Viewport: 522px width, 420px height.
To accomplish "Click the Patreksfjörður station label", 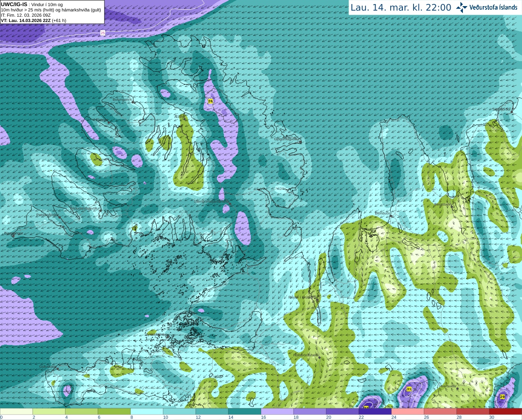I will [47, 215].
